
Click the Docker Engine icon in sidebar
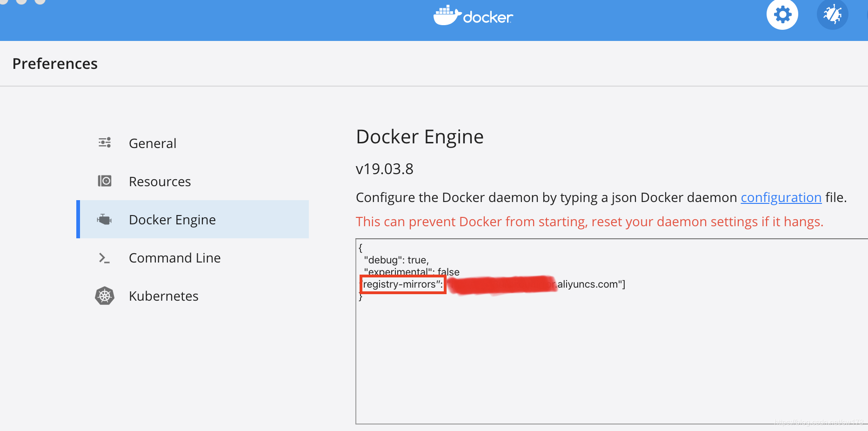coord(105,219)
